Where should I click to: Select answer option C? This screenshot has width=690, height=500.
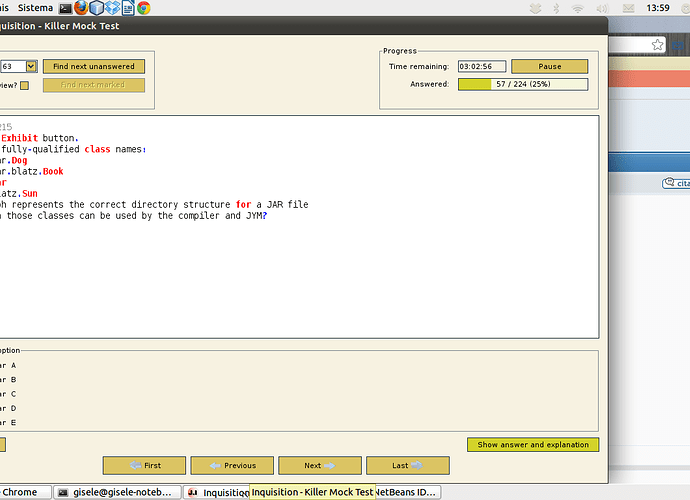pyautogui.click(x=8, y=394)
